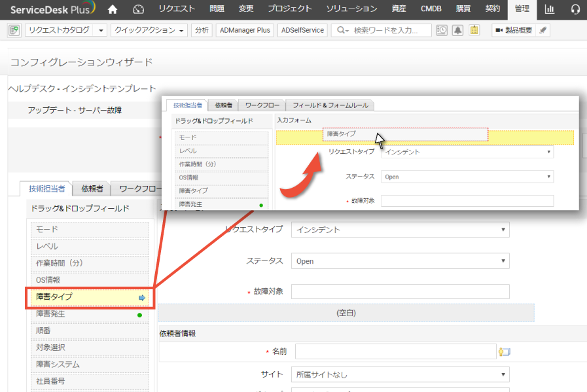This screenshot has height=392, width=587.
Task: Click the 製品概要 button
Action: (514, 30)
